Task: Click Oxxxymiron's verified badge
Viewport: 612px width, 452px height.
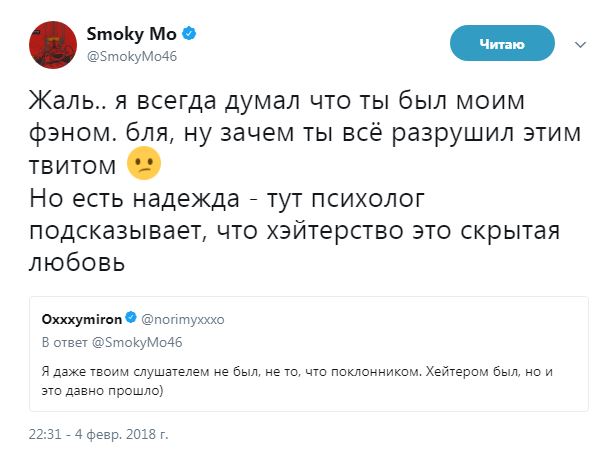Action: click(x=132, y=319)
